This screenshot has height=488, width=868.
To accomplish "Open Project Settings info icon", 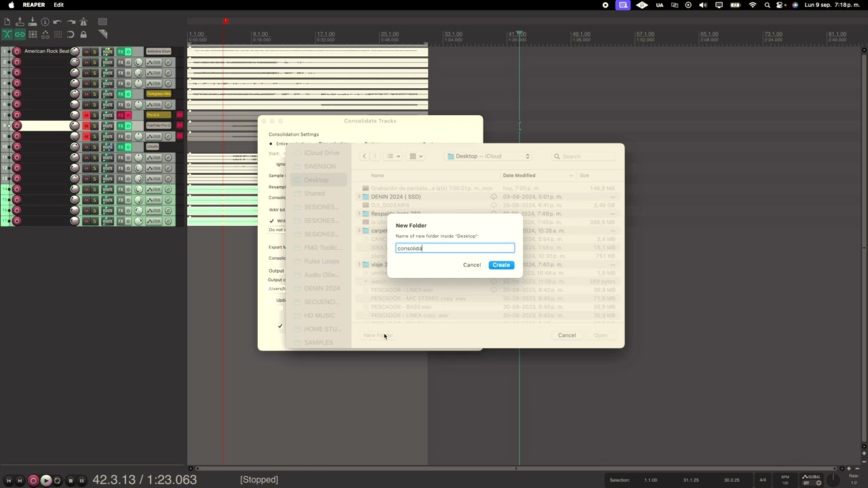I will click(x=45, y=22).
